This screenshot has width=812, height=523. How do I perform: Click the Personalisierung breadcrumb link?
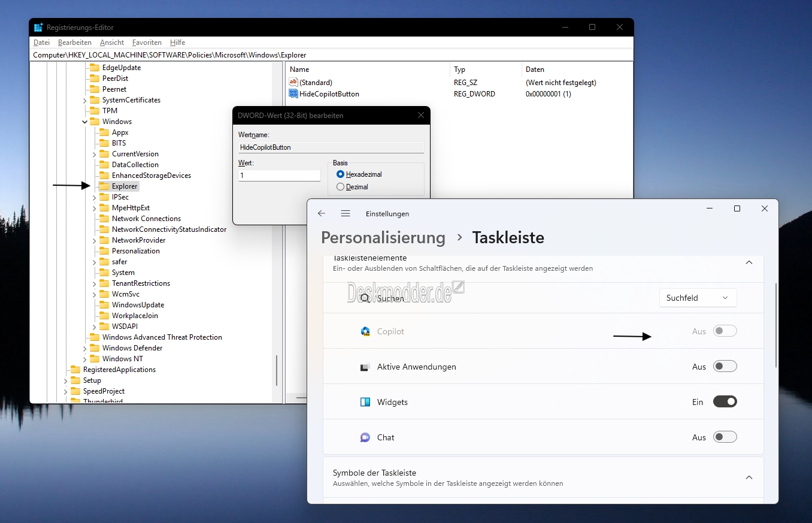383,238
